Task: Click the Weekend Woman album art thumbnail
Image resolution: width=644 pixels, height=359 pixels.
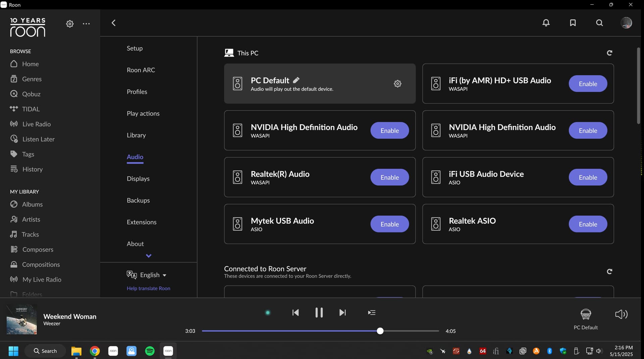Action: [22, 319]
